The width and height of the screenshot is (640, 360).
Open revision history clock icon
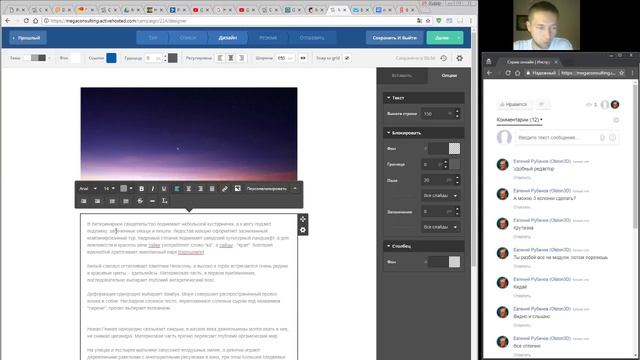point(444,58)
